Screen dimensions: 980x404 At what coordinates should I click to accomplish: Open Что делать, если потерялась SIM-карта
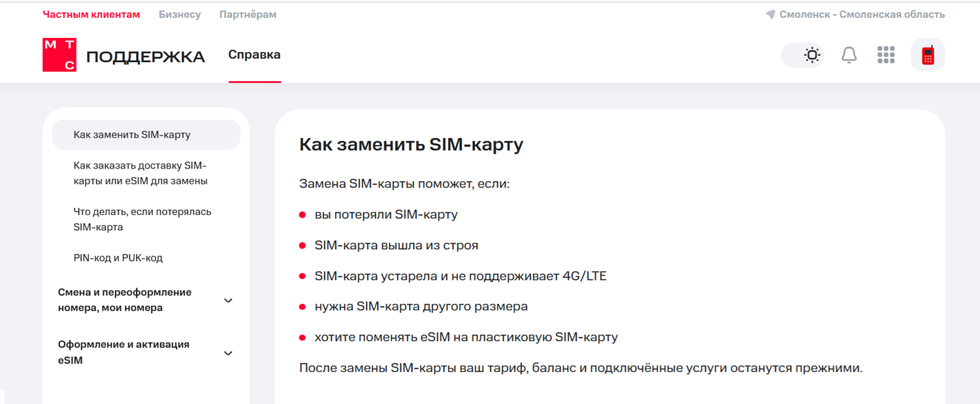click(142, 220)
